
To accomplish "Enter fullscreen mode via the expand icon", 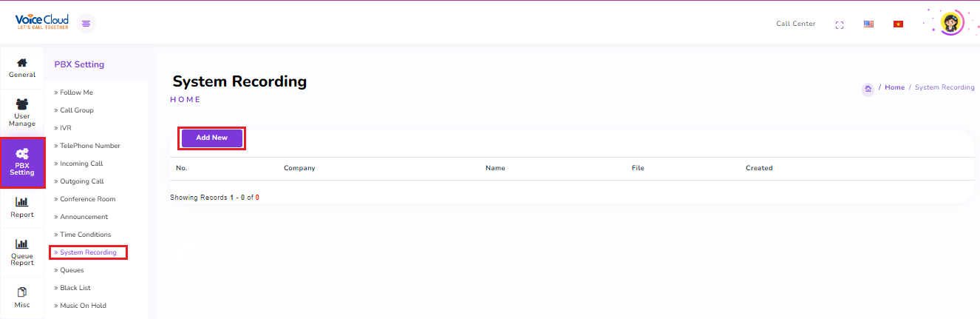I will click(x=840, y=24).
